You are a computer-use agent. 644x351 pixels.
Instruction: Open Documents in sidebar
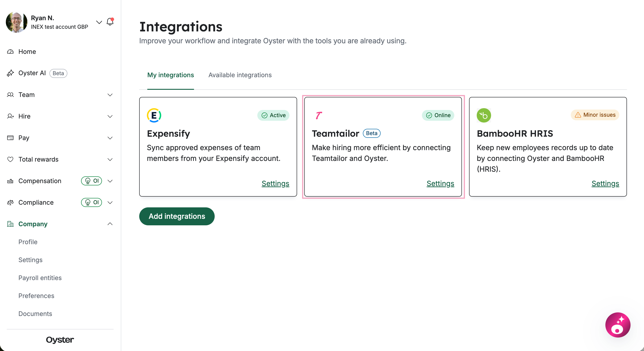tap(35, 314)
